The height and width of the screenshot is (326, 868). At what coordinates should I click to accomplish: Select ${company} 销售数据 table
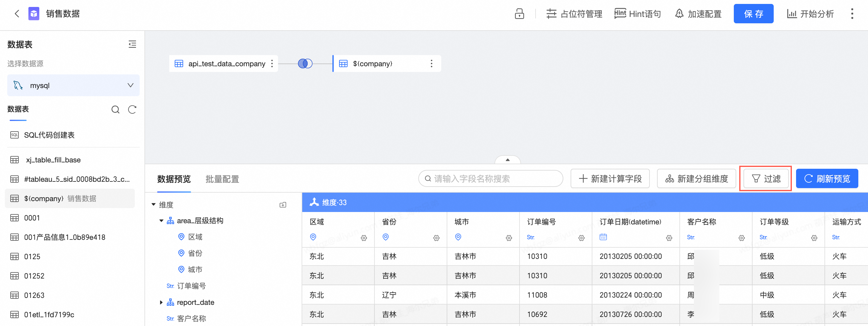click(x=70, y=198)
